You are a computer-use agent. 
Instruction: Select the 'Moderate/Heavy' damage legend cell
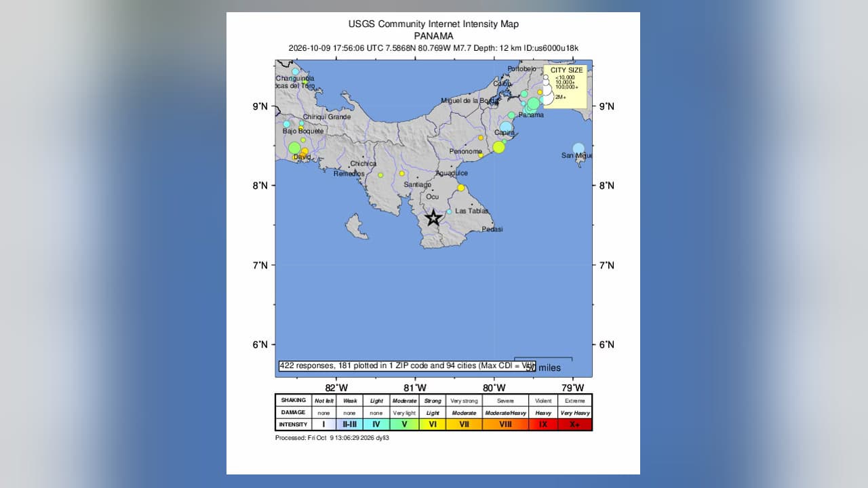tap(505, 413)
